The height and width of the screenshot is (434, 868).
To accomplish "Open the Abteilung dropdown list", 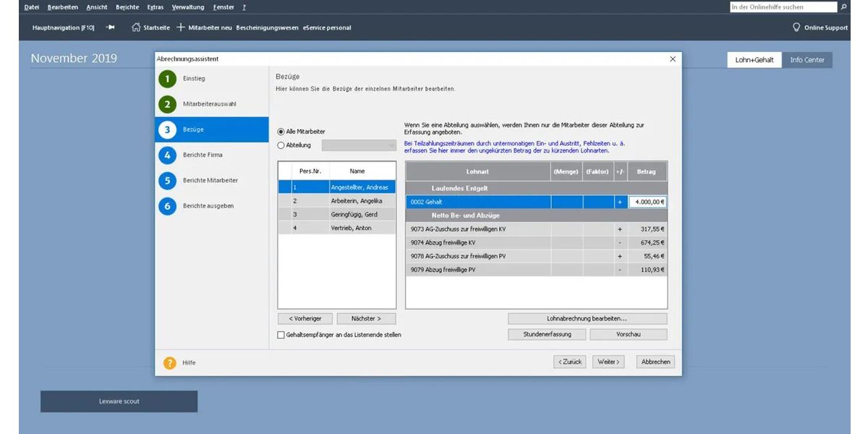I will pyautogui.click(x=391, y=145).
